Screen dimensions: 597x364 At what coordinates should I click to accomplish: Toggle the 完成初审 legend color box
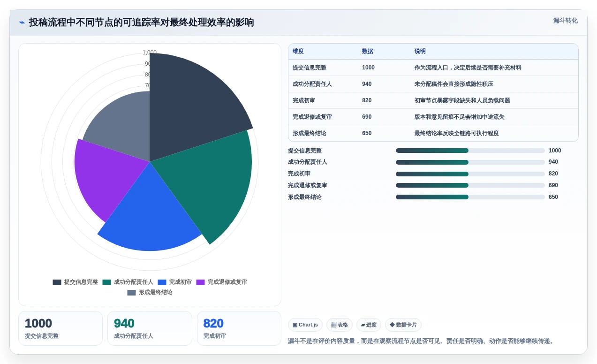click(x=162, y=282)
